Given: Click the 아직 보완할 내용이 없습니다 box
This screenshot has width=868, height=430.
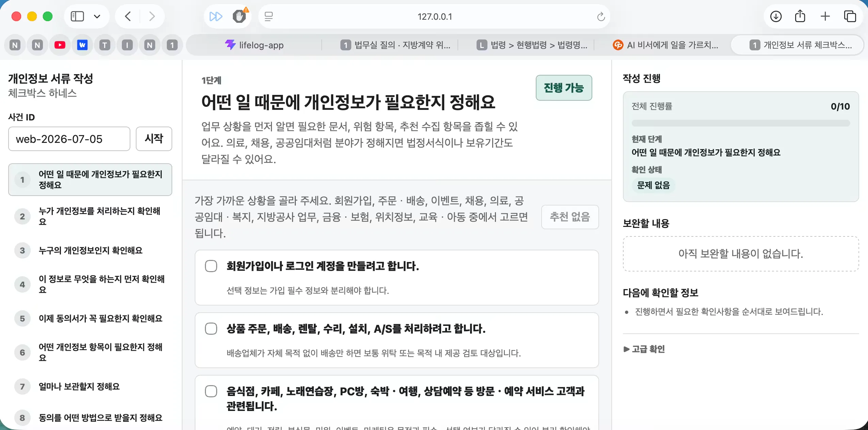Looking at the screenshot, I should [741, 254].
